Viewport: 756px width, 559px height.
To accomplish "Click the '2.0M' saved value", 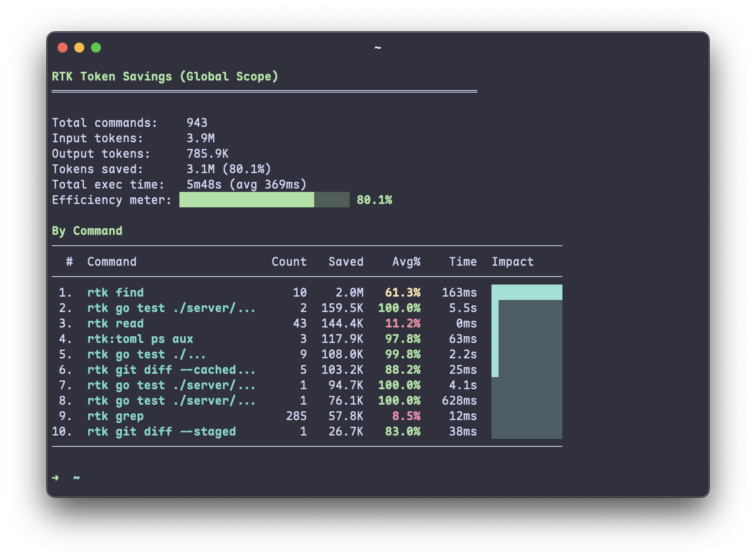I will 350,292.
